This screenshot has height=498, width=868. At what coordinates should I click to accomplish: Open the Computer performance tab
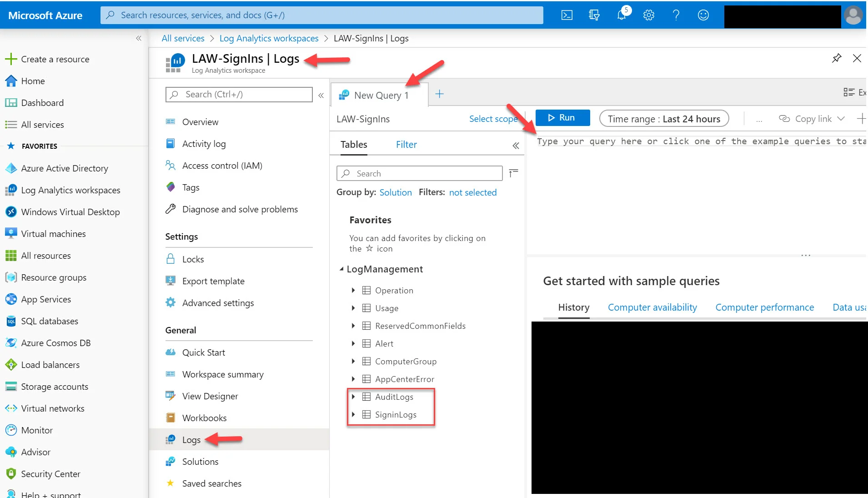pos(765,307)
